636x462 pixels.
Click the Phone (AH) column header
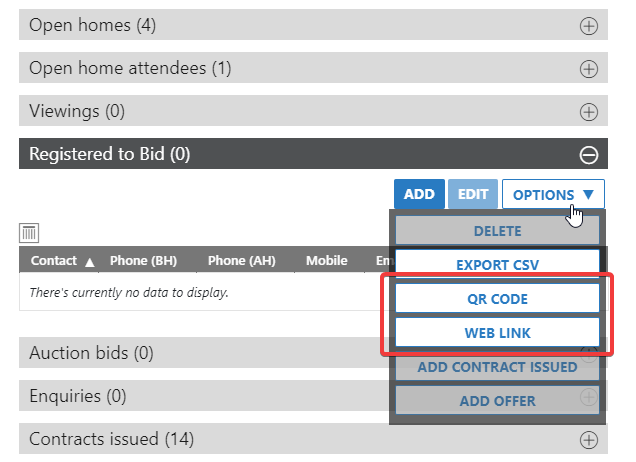coord(241,261)
